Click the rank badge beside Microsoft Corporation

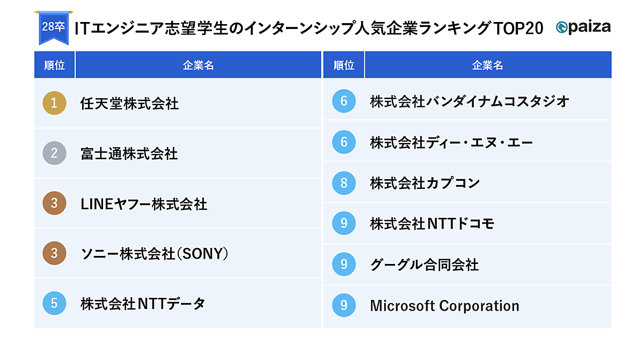[x=344, y=305]
